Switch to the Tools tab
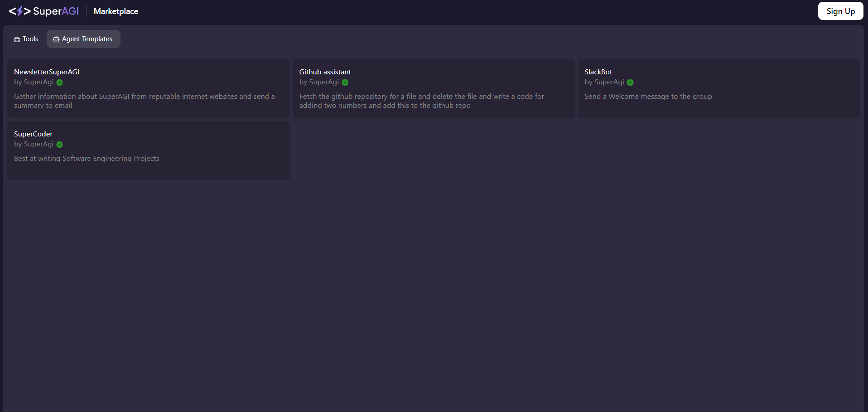This screenshot has width=868, height=412. [x=26, y=39]
